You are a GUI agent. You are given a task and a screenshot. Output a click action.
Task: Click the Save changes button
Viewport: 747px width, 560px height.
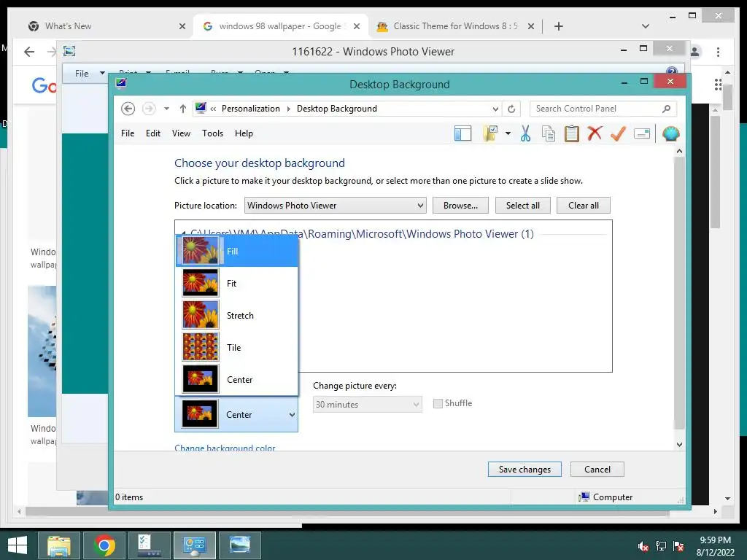[x=525, y=469]
